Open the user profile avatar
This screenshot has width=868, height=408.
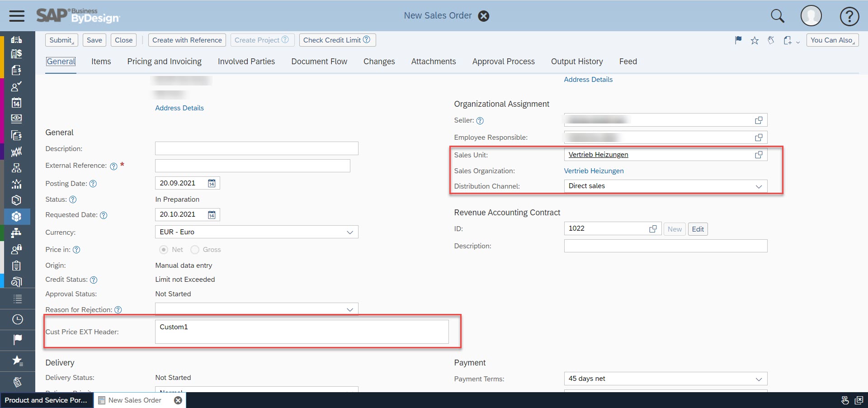point(811,16)
